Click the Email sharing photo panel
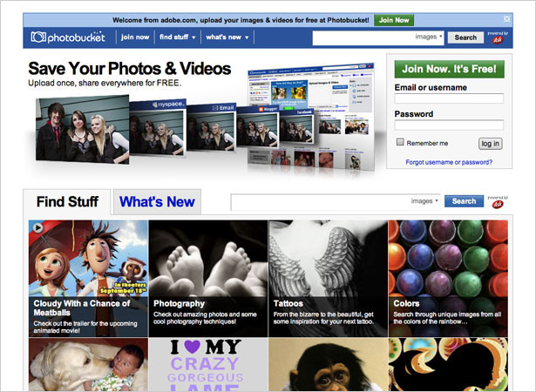Screen dimensions: 536x392 (211, 127)
